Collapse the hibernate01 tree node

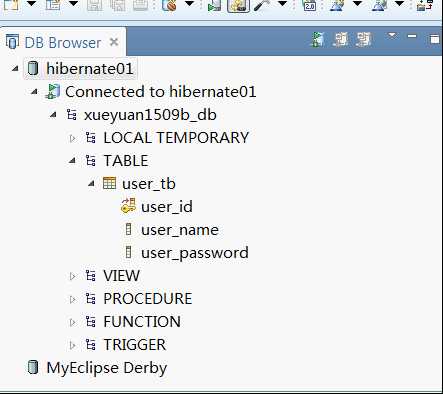pyautogui.click(x=15, y=69)
